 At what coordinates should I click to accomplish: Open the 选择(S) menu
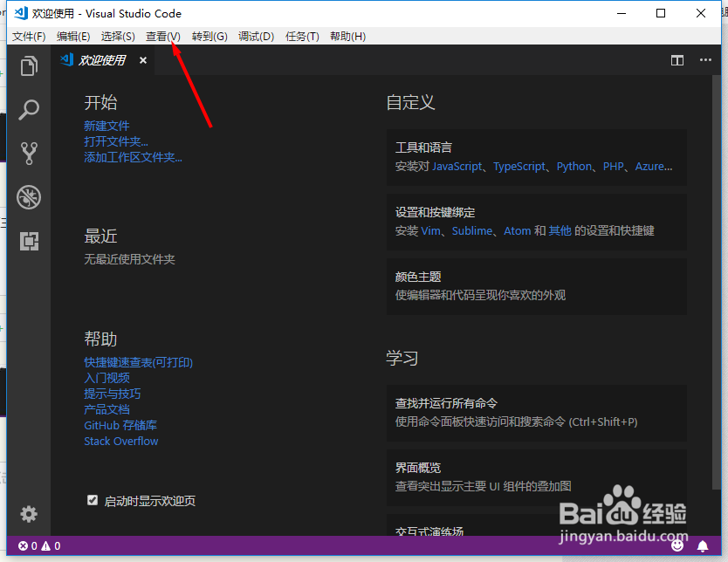[x=118, y=36]
